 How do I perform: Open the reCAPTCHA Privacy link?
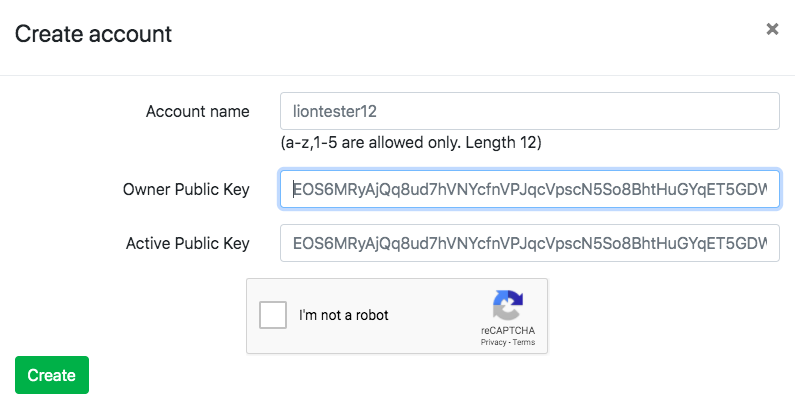click(493, 342)
